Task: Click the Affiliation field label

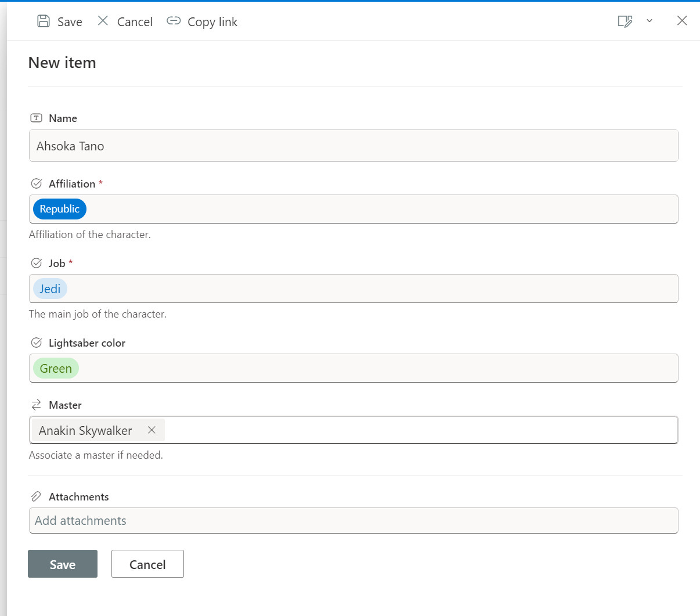Action: pyautogui.click(x=72, y=184)
